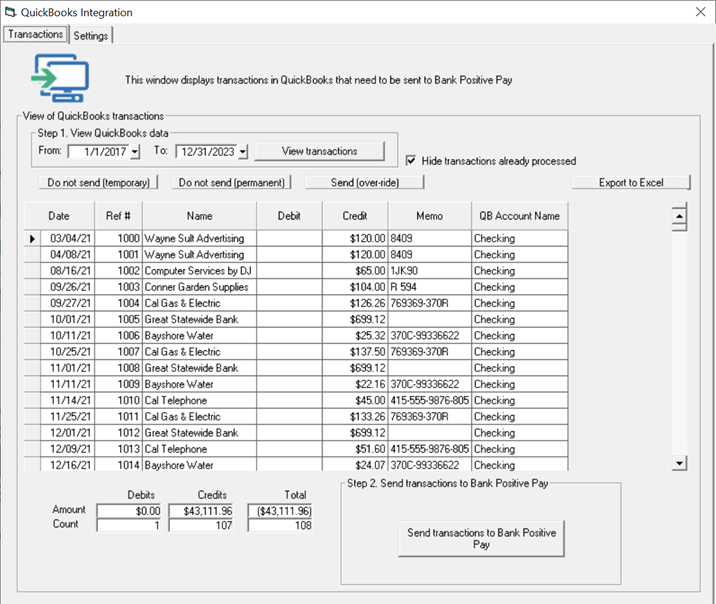Export the transactions to Excel
This screenshot has height=604, width=716.
click(631, 183)
